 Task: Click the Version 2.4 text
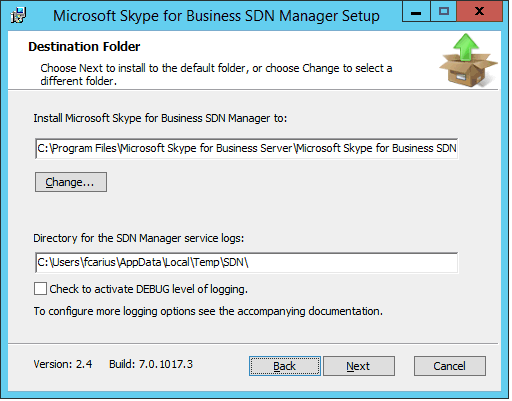(x=63, y=364)
